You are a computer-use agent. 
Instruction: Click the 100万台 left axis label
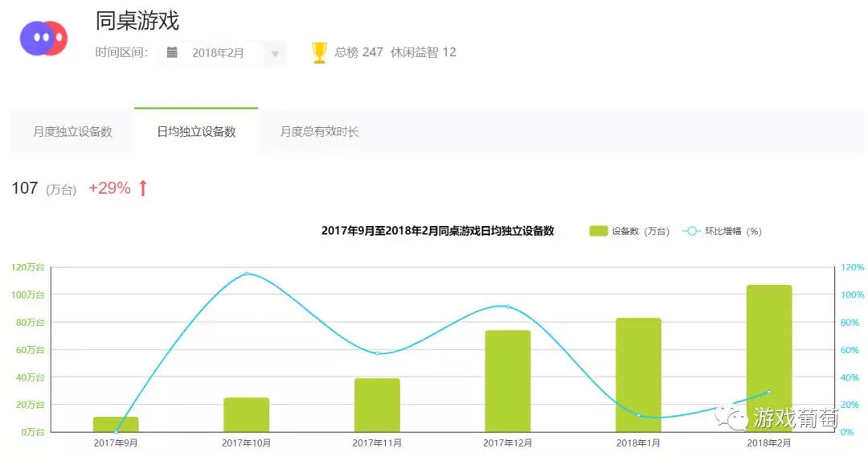[x=27, y=294]
